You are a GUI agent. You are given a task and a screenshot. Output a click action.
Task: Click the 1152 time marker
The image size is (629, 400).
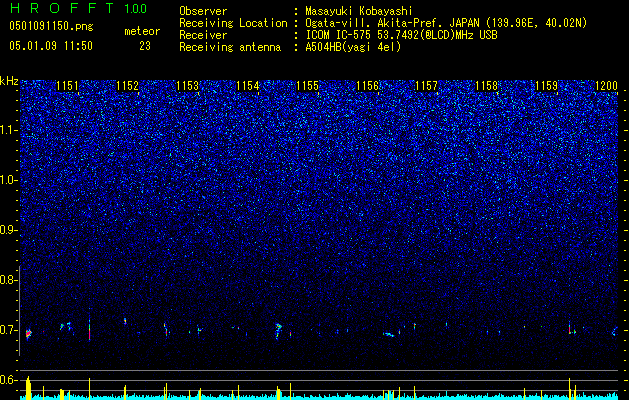(x=128, y=85)
